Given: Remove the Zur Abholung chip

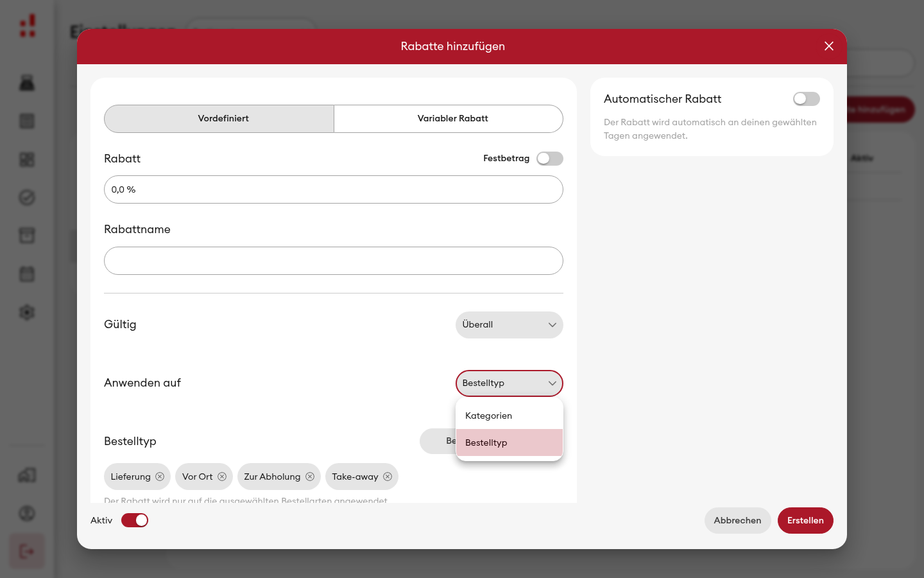Looking at the screenshot, I should click(310, 477).
